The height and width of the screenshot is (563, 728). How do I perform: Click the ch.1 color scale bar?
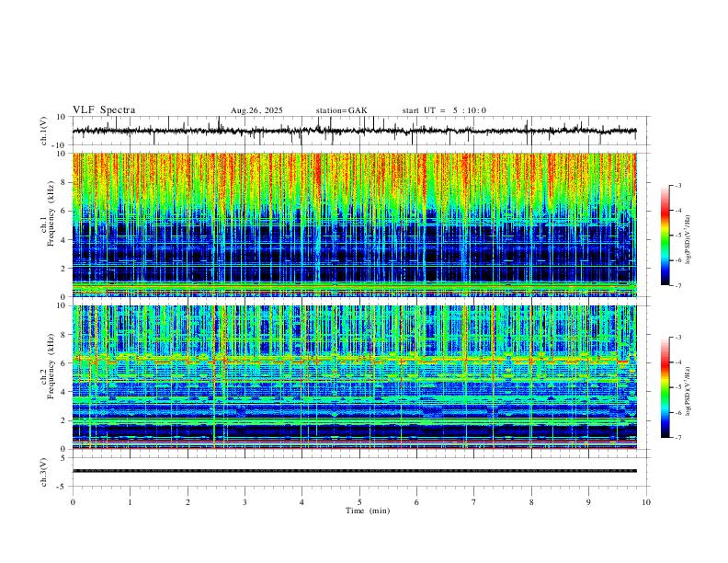pos(665,236)
